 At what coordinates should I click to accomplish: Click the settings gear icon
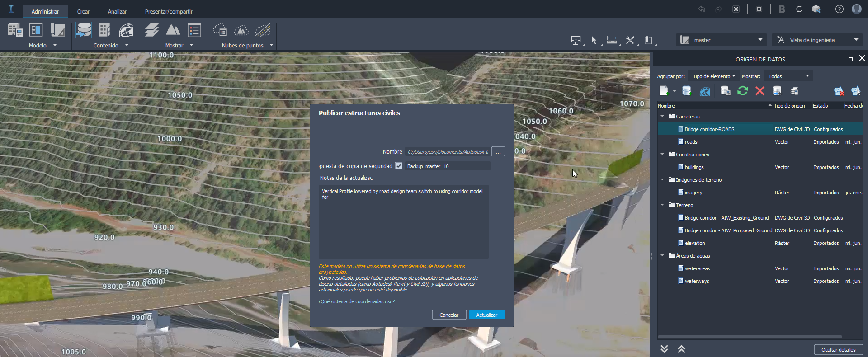(x=759, y=9)
